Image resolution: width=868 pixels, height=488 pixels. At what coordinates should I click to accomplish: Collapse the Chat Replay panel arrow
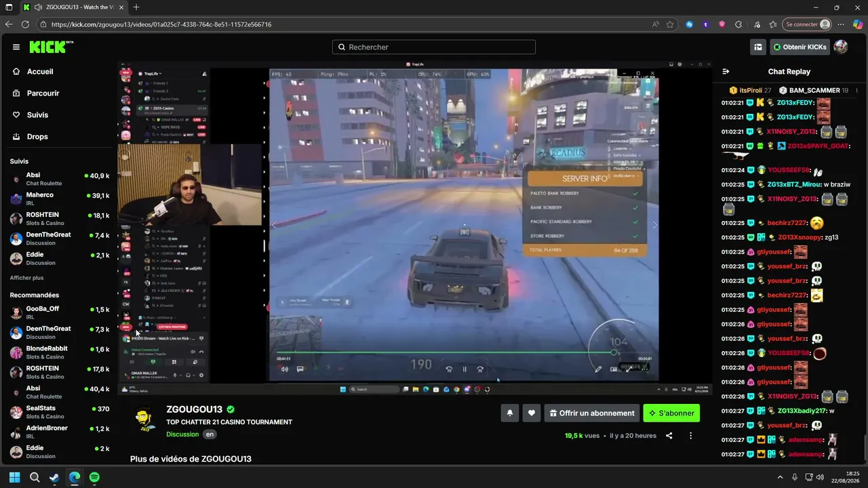(726, 71)
